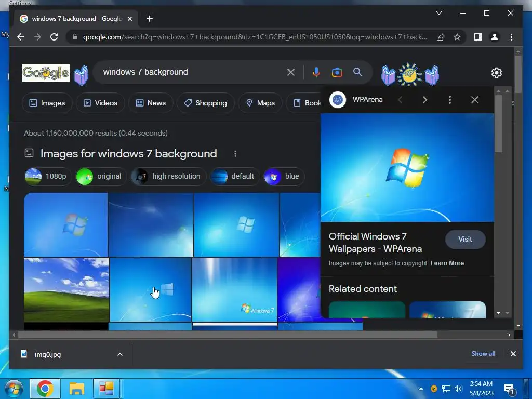Search by image with camera lens icon

[x=337, y=72]
